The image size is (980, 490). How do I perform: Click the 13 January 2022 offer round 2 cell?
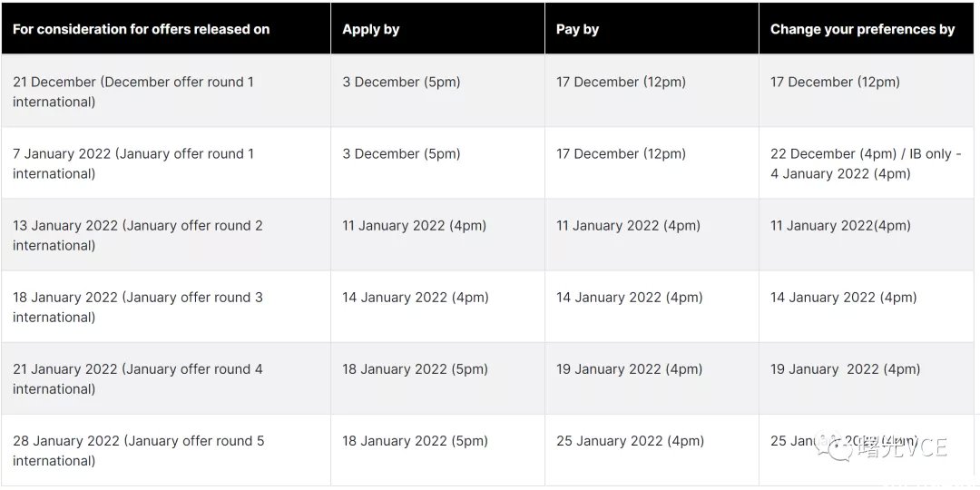(x=166, y=235)
